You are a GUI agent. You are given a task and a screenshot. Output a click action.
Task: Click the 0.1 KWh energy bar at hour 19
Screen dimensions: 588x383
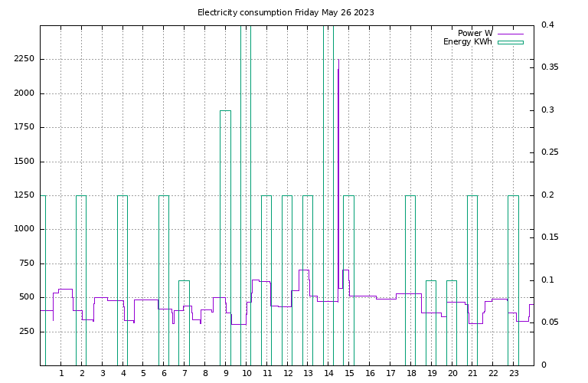(431, 323)
